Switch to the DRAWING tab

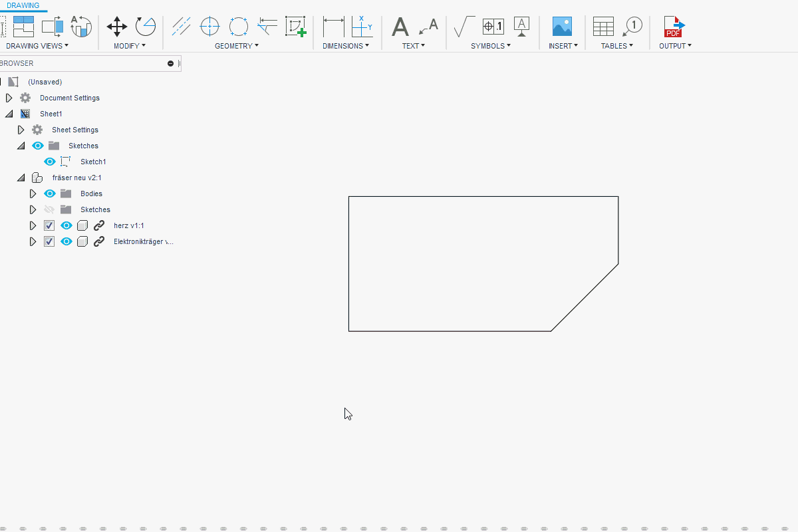(24, 5)
